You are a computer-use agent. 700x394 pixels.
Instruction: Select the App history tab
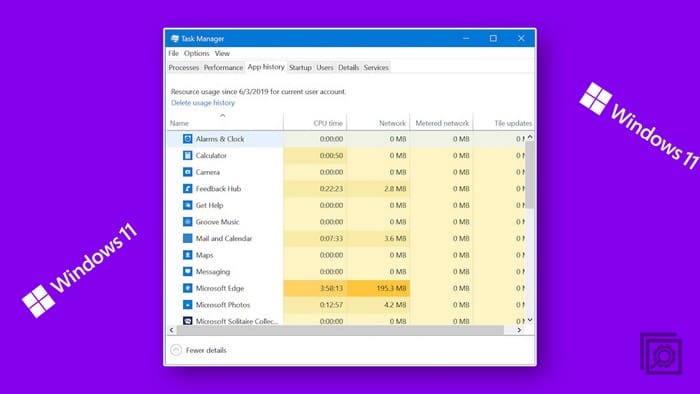pos(266,66)
